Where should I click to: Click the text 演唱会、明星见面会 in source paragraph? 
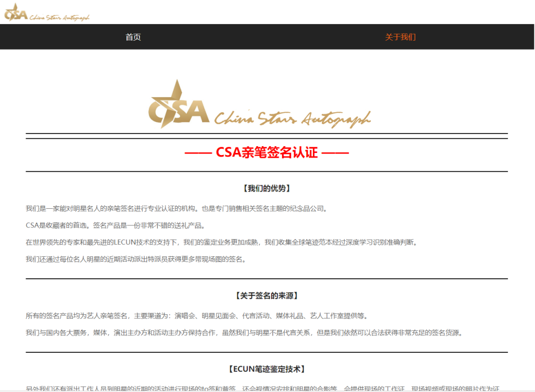[205, 316]
